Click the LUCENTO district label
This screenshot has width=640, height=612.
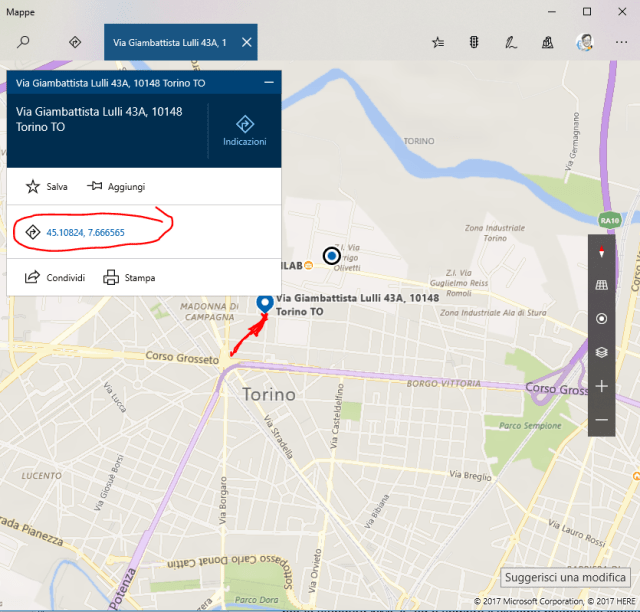point(41,476)
